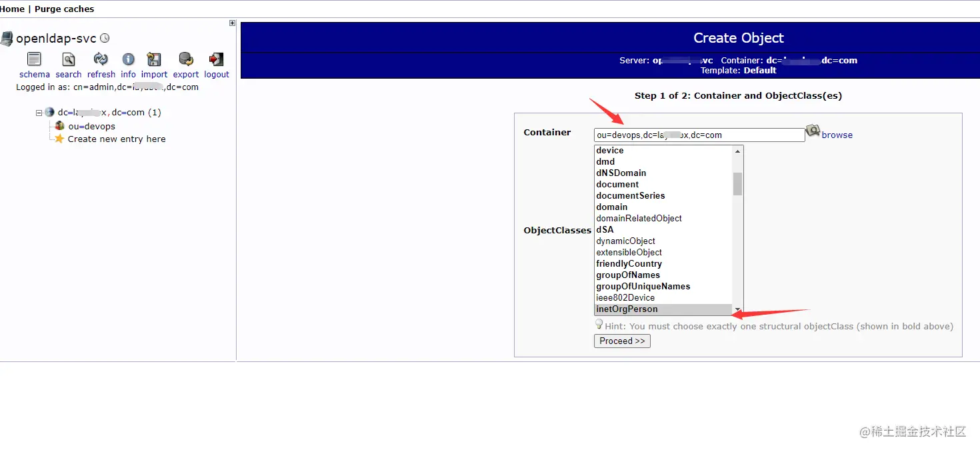Click the ObjectClasses list scrollbar thumb
Viewport: 980px width, 452px height.
[737, 183]
